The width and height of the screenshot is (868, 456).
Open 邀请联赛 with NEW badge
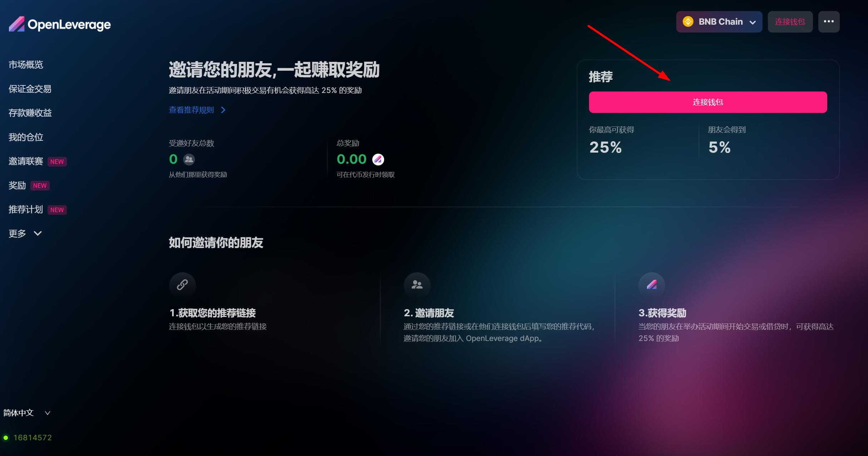[x=38, y=162]
